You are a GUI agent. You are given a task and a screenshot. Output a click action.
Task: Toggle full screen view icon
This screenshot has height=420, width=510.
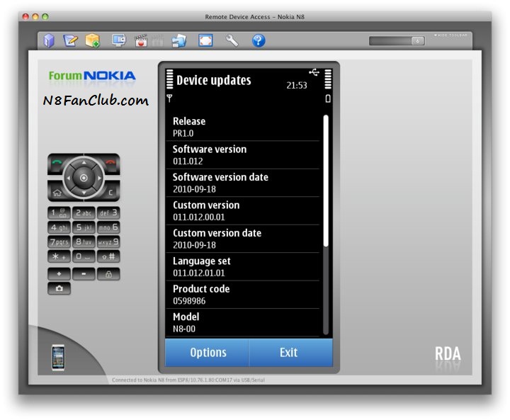(205, 40)
